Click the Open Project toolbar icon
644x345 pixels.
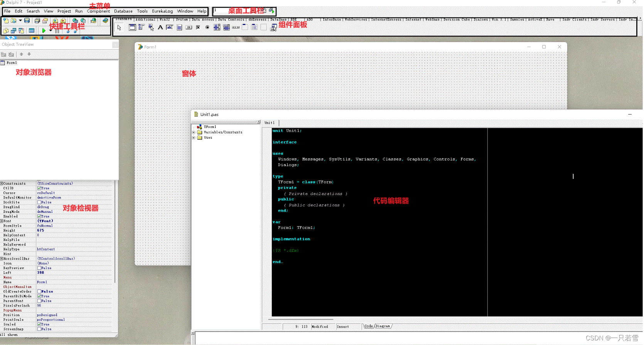(45, 20)
